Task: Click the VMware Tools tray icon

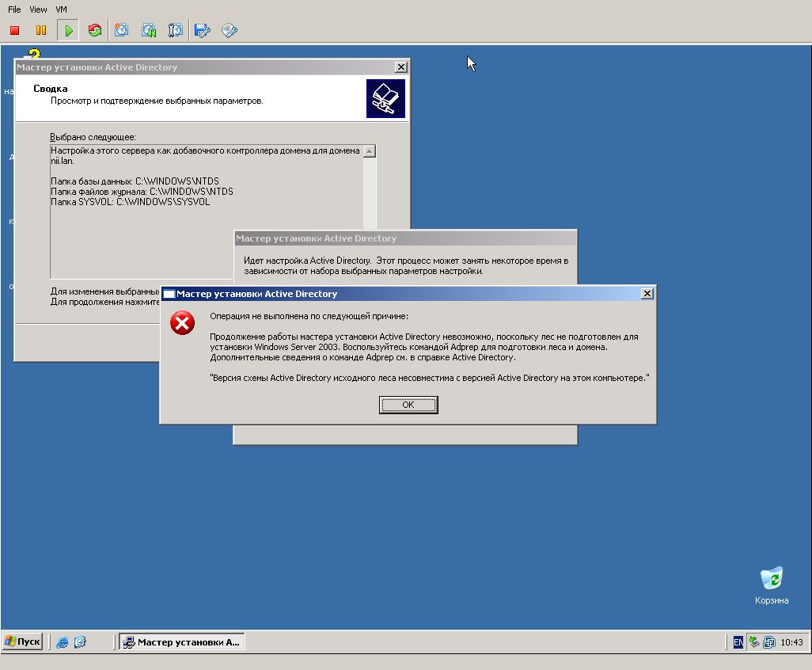Action: tap(769, 642)
